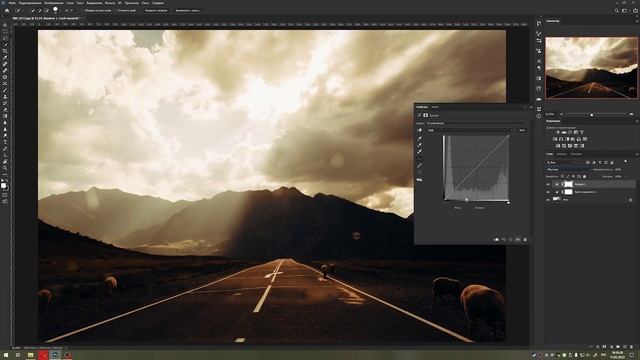This screenshot has height=360, width=640.
Task: Select the Zoom tool in the toolbar
Action: point(5,168)
